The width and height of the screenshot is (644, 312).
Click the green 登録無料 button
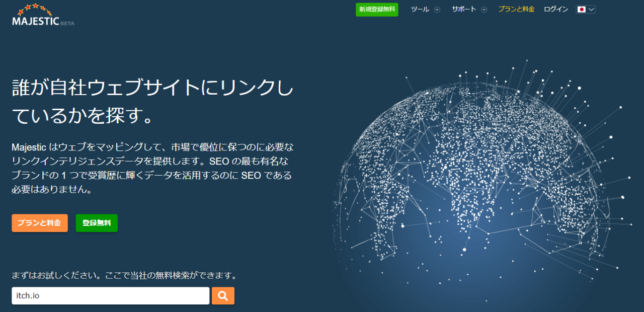point(97,223)
